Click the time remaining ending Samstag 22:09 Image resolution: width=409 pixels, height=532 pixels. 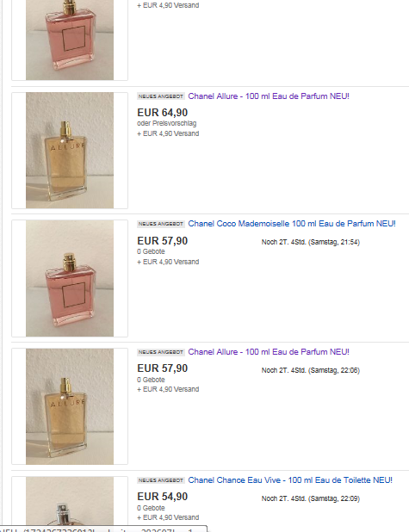click(311, 498)
